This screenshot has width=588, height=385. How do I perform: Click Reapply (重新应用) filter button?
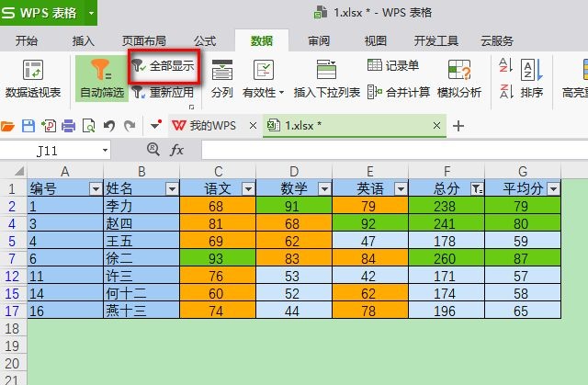tap(164, 92)
